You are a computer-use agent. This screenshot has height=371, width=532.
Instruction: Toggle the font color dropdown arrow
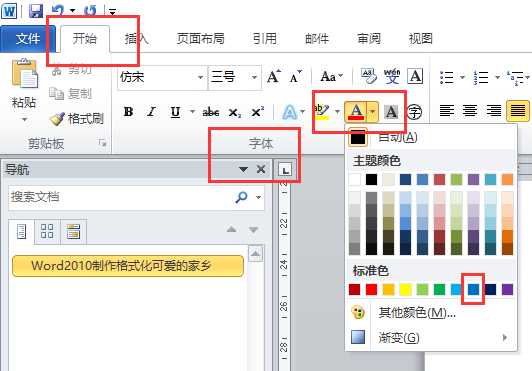coord(373,112)
